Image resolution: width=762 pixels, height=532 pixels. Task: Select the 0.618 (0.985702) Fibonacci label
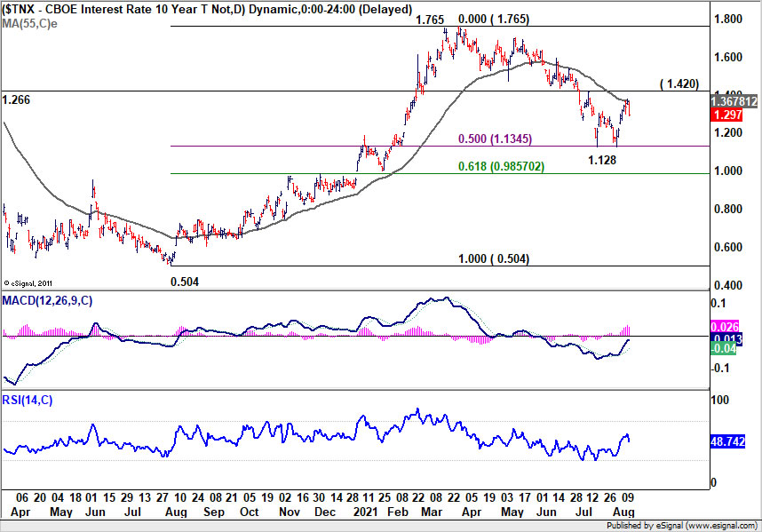501,167
